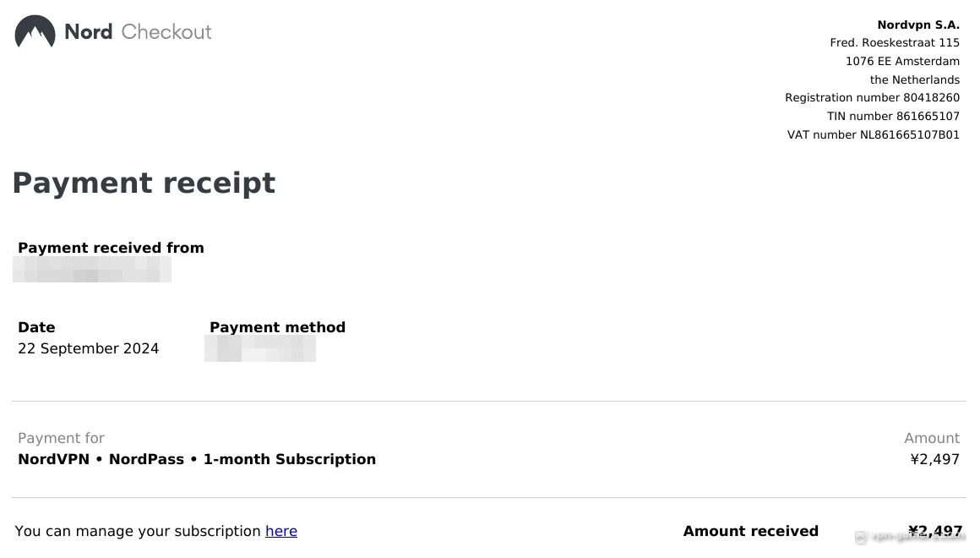Select the NordVPN NordPass 1-month Subscription line

point(197,459)
